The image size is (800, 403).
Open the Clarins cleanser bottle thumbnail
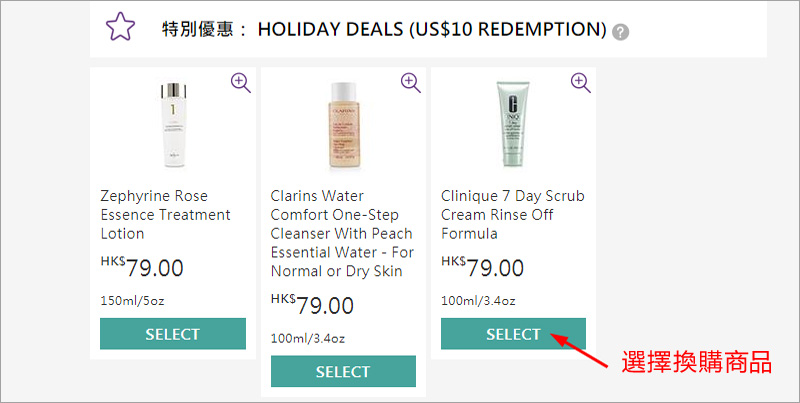(343, 124)
